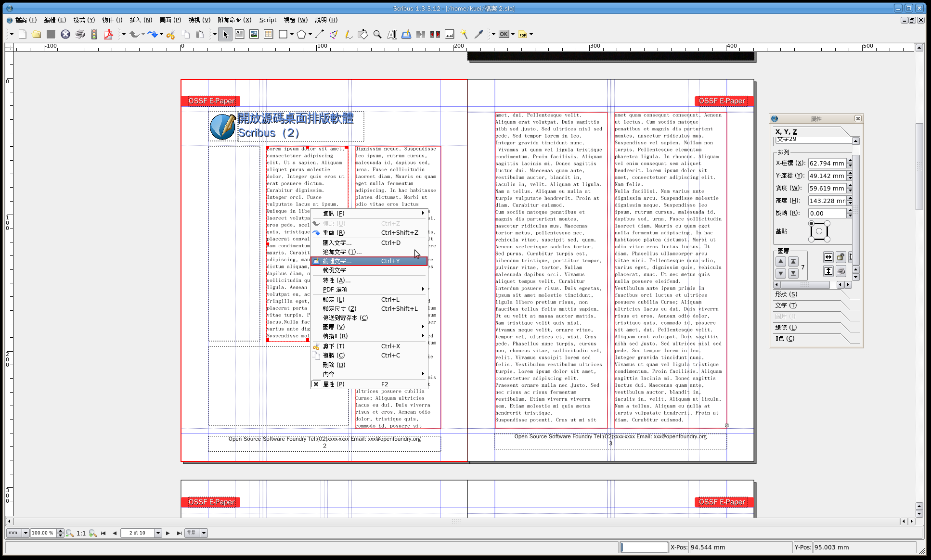The width and height of the screenshot is (931, 560).
Task: Open the Script menu in menu bar
Action: pos(268,20)
